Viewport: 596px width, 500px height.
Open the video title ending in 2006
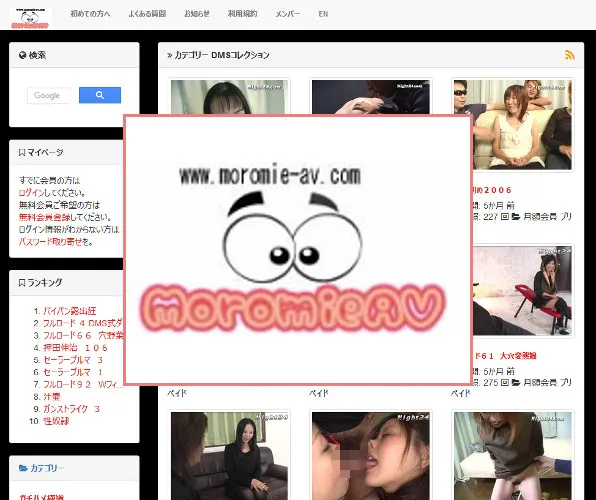493,190
